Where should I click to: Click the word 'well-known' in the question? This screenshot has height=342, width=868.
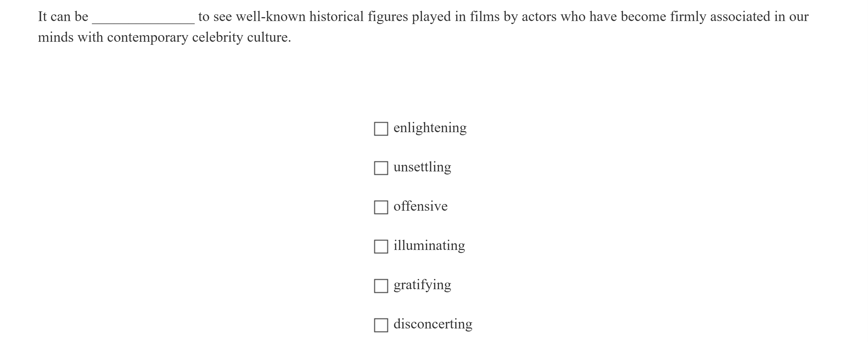tap(271, 17)
